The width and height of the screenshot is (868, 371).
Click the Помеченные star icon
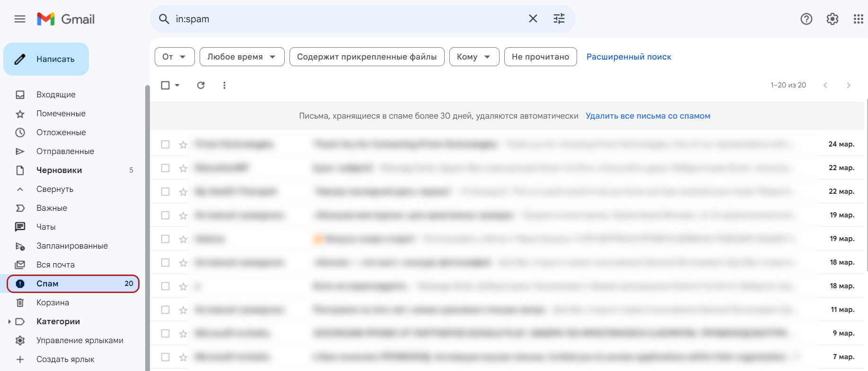[x=20, y=113]
